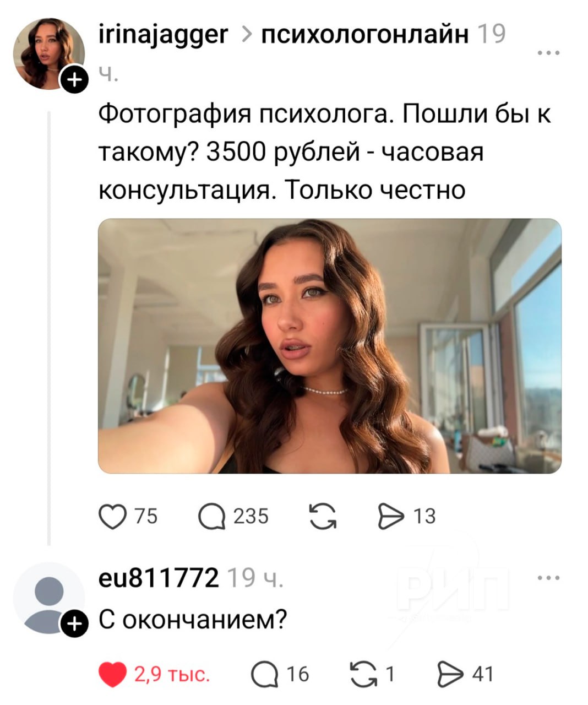Open the comment text 'С окончанием?'
Image resolution: width=588 pixels, height=705 pixels.
point(193,620)
